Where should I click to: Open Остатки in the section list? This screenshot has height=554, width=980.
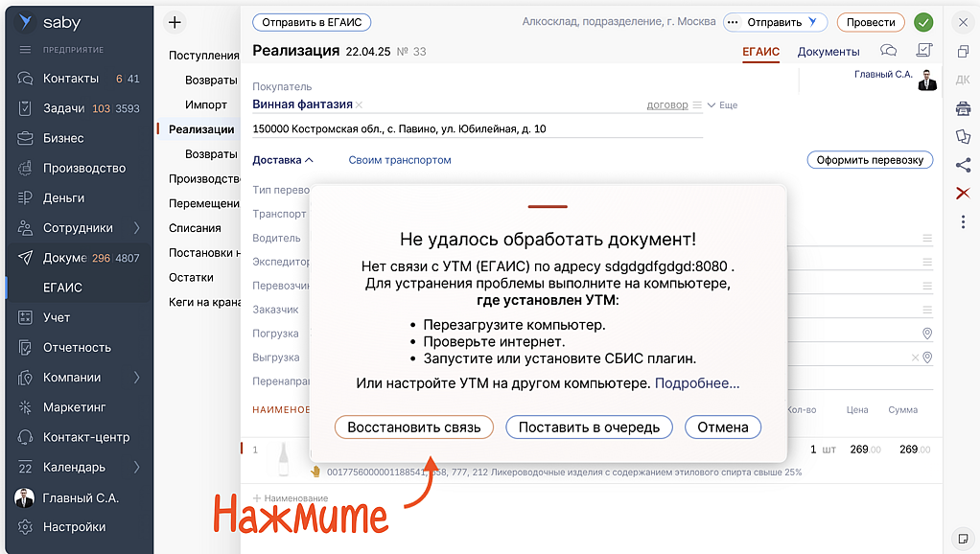[x=191, y=277]
